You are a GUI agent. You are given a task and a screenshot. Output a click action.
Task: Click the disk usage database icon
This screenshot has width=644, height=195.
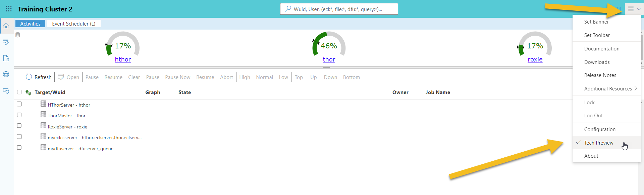coord(18,35)
